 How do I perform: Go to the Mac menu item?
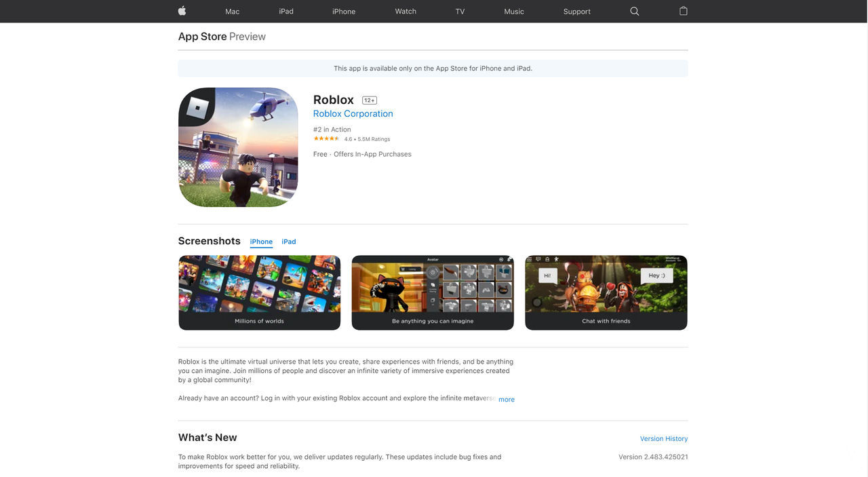click(233, 12)
